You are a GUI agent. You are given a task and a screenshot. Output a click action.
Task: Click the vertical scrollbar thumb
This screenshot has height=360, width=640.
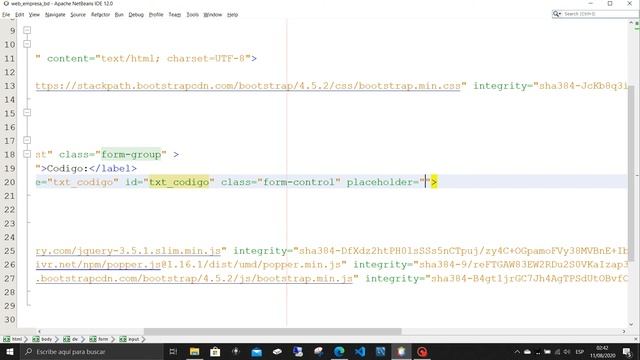(631, 173)
